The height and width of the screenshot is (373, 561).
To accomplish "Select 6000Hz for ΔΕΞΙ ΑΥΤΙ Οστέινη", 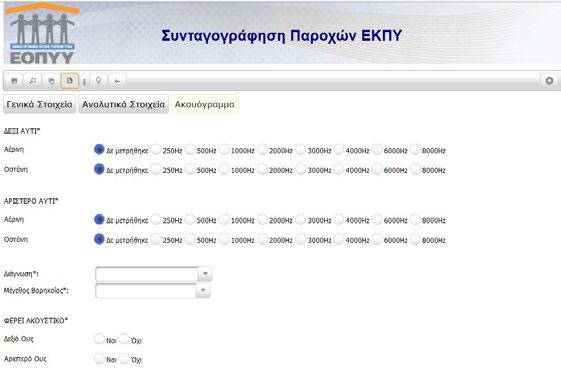I will coord(377,169).
